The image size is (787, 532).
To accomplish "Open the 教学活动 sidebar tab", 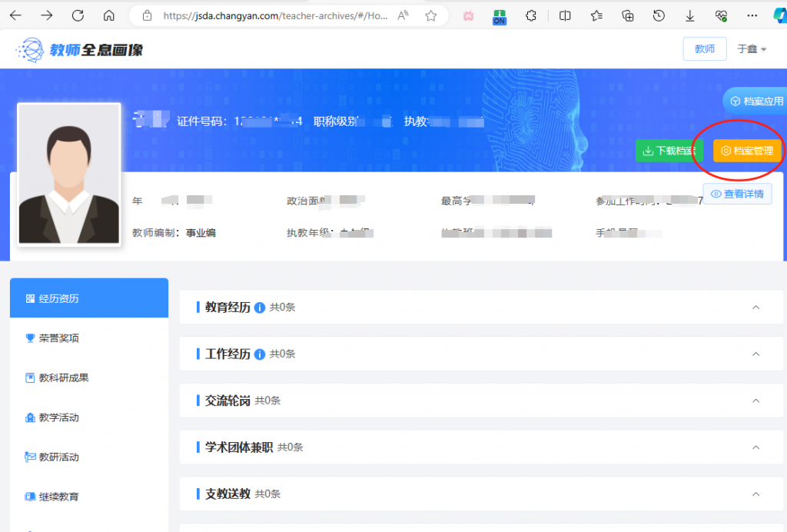I will click(x=58, y=417).
